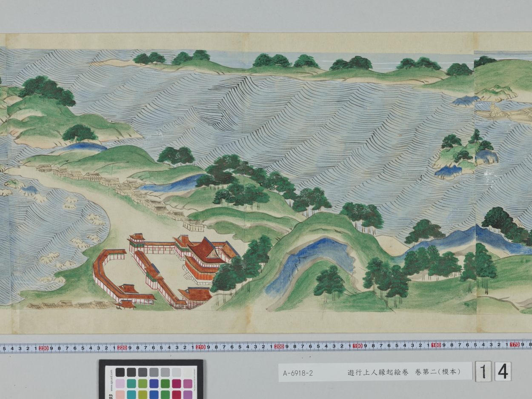Image resolution: width=532 pixels, height=399 pixels.
Task: Click the scroll title 遊行上人縁起絵巻 卷第二(模本)
Action: 404,372
